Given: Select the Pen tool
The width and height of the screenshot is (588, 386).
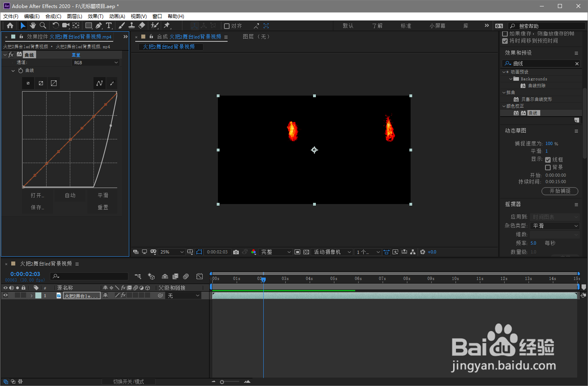Looking at the screenshot, I should (x=99, y=26).
